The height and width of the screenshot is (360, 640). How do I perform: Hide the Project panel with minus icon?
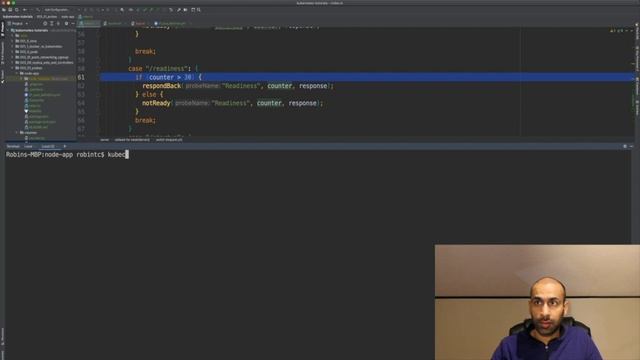(x=73, y=24)
